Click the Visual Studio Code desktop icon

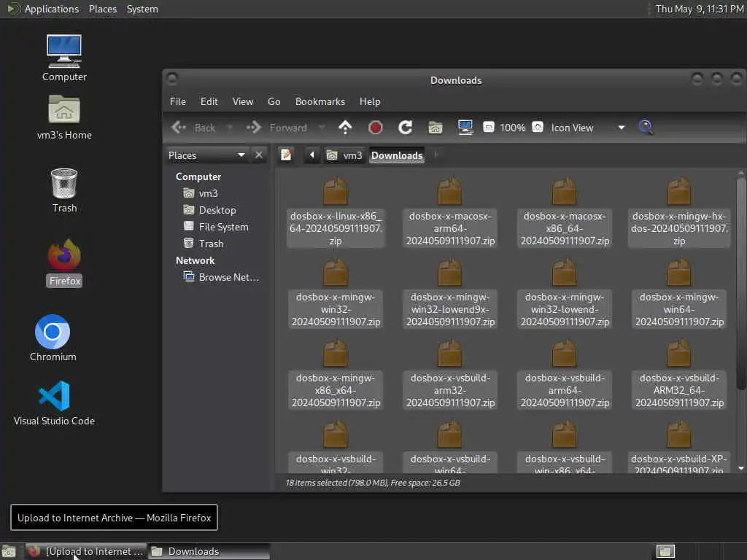(54, 402)
